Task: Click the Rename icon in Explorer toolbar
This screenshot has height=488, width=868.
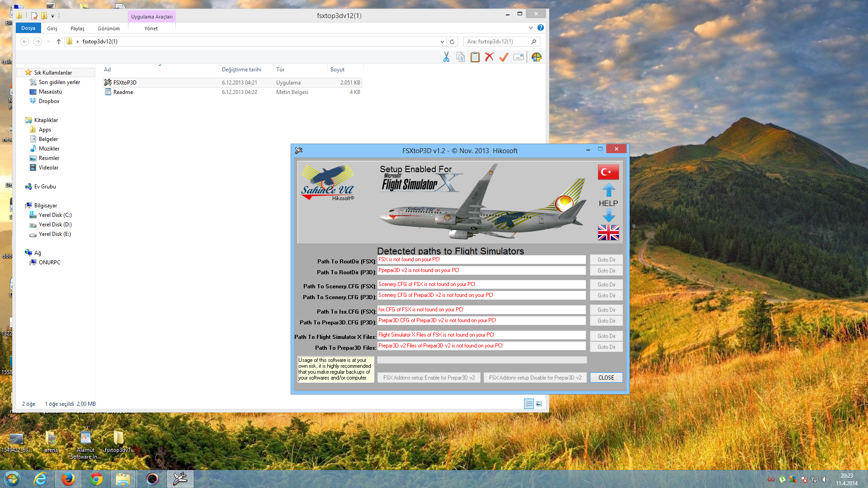Action: [x=519, y=57]
